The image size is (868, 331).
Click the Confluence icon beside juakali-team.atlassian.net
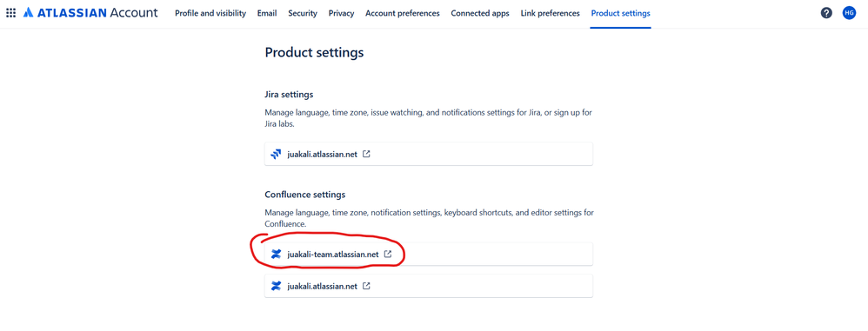(x=276, y=255)
